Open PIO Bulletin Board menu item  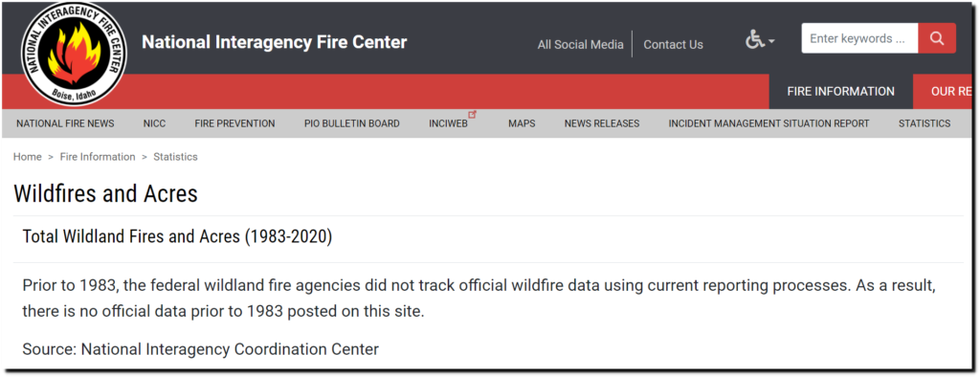pos(352,123)
